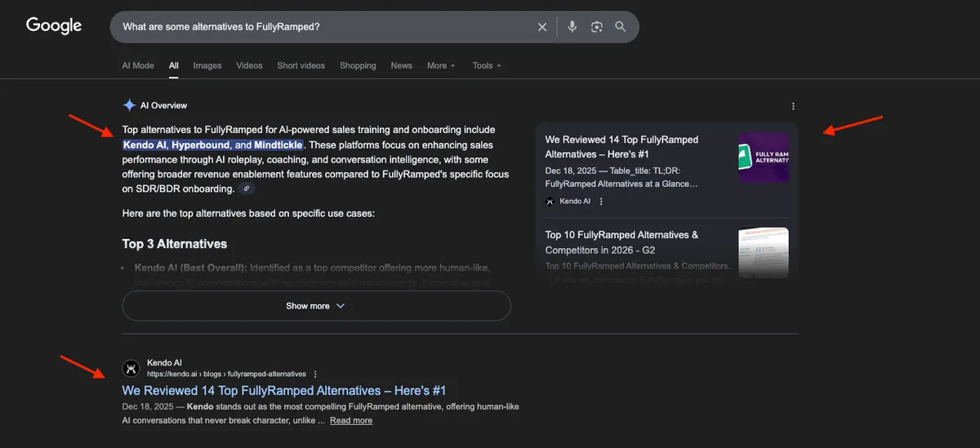
Task: Click the 'AI Overview' label
Action: pyautogui.click(x=163, y=105)
